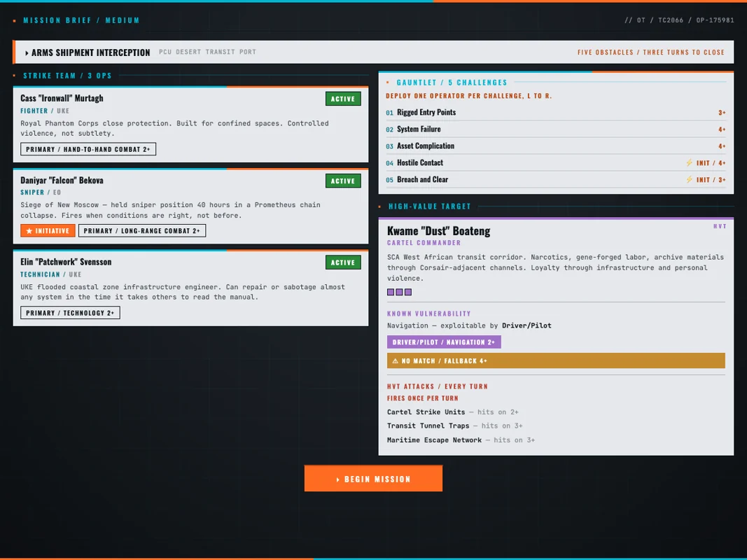Select the Hostile Contact challenge name

[x=420, y=163]
